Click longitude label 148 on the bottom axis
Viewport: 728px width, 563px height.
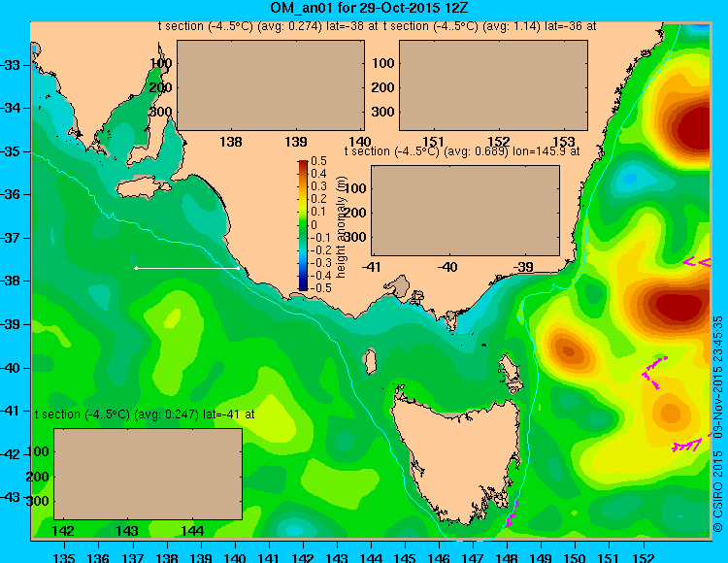click(x=507, y=558)
